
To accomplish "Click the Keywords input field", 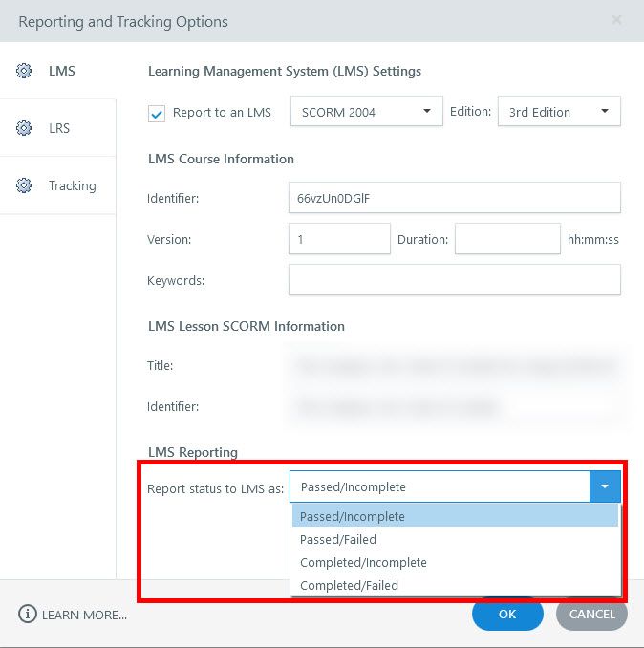I will tap(455, 280).
